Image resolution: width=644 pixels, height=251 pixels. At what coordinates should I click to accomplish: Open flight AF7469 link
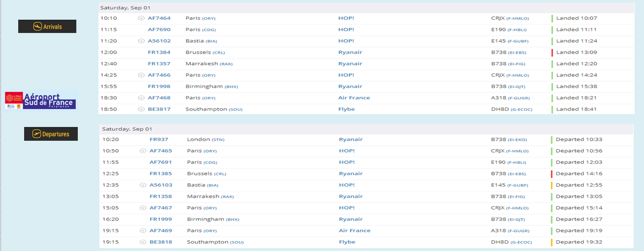pyautogui.click(x=161, y=230)
